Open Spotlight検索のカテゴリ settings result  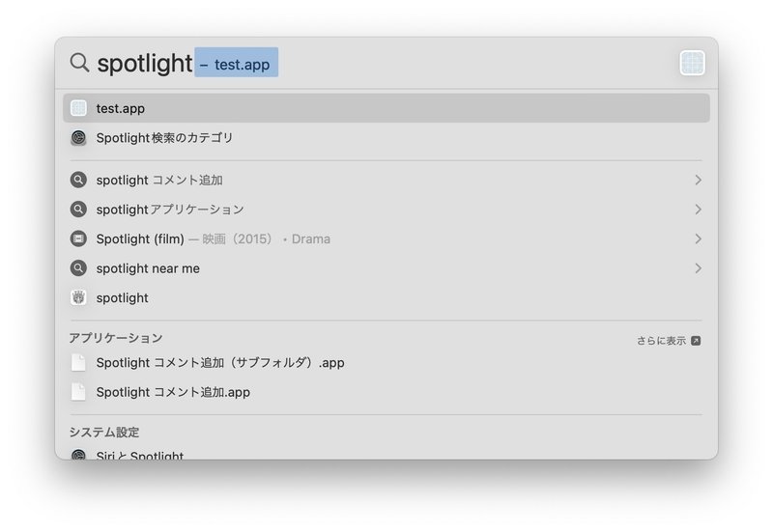click(x=386, y=138)
